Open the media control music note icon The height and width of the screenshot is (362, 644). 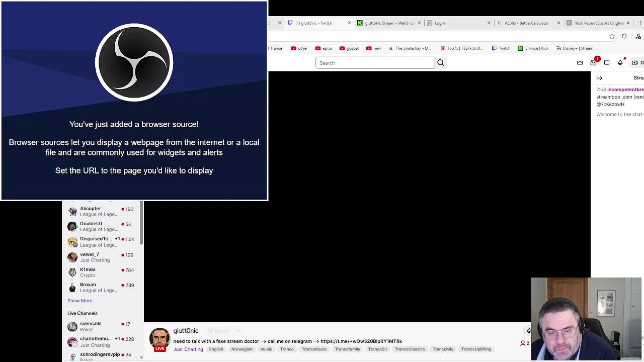click(638, 36)
